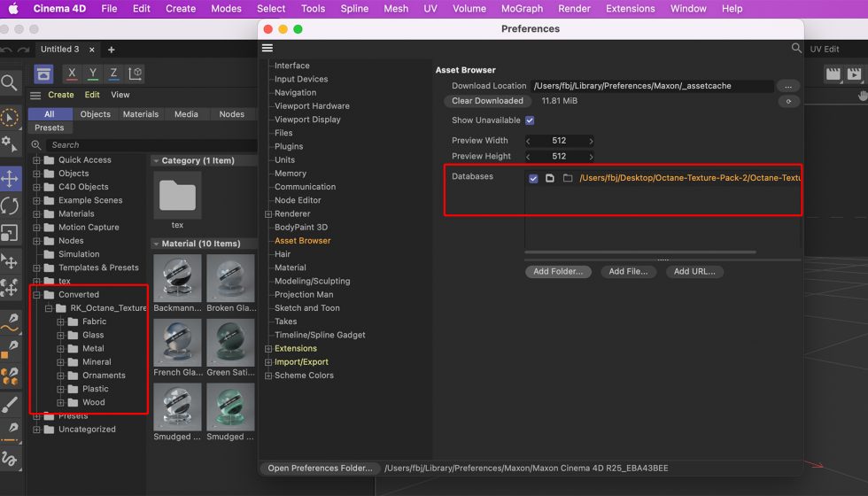
Task: Click the databases list horizontal scrollbar
Action: pos(639,252)
